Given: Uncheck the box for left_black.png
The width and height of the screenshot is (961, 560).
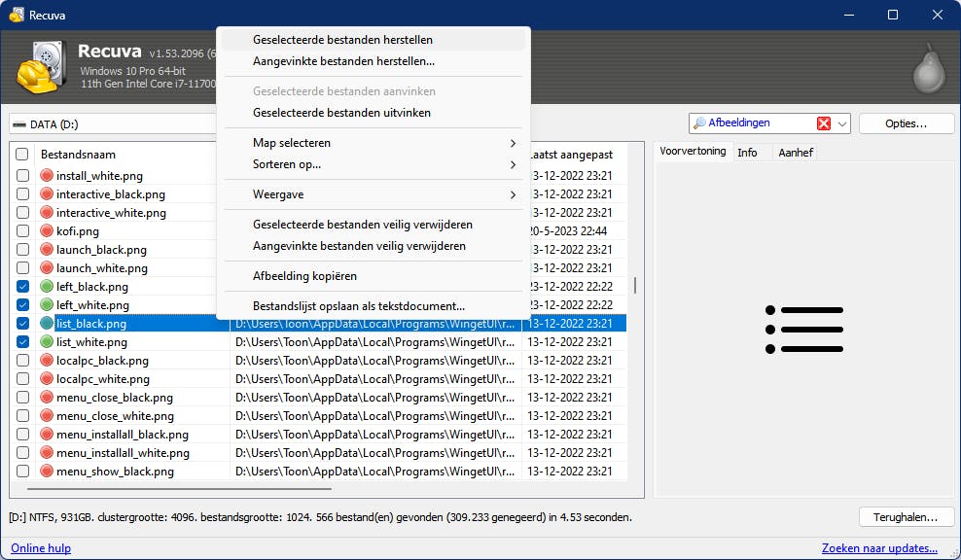Looking at the screenshot, I should click(22, 286).
